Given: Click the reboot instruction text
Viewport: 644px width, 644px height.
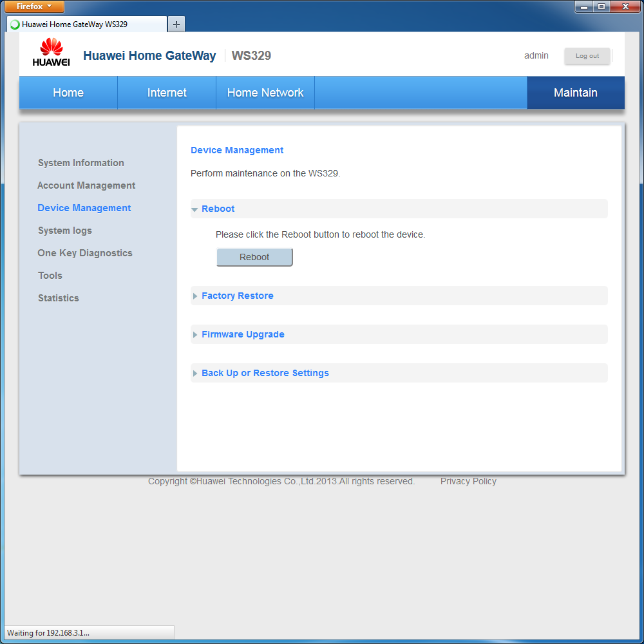Looking at the screenshot, I should [320, 234].
